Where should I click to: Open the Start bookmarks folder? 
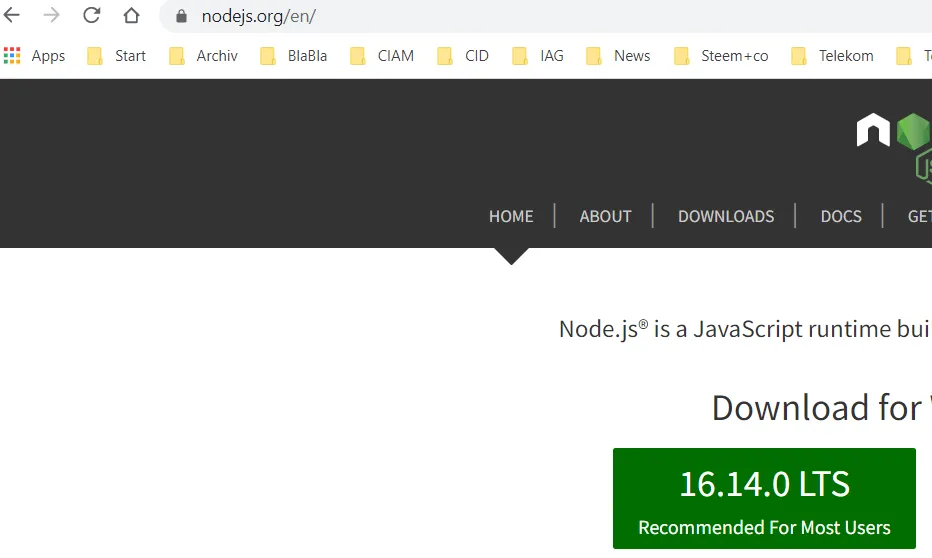[116, 56]
